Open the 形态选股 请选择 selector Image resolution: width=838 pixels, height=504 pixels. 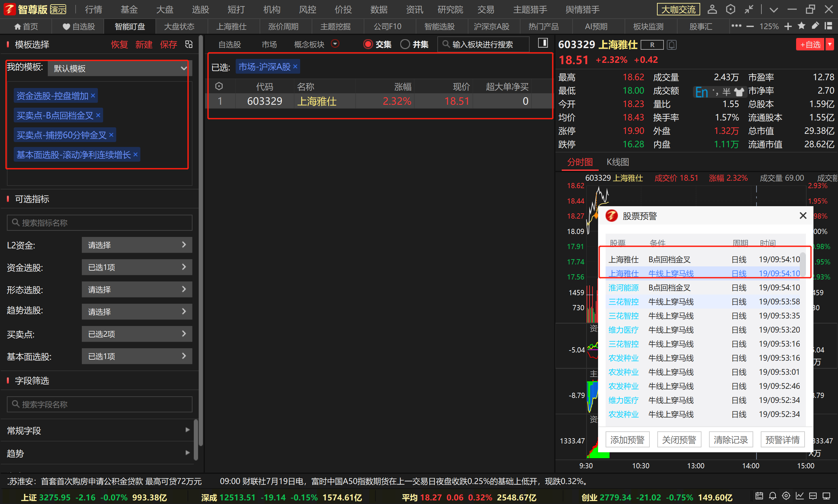(x=137, y=289)
